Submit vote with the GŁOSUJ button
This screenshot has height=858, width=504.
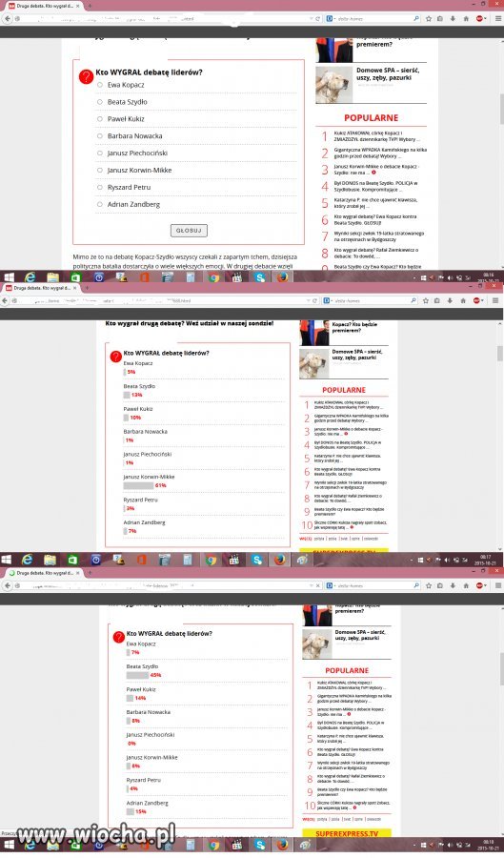click(189, 231)
